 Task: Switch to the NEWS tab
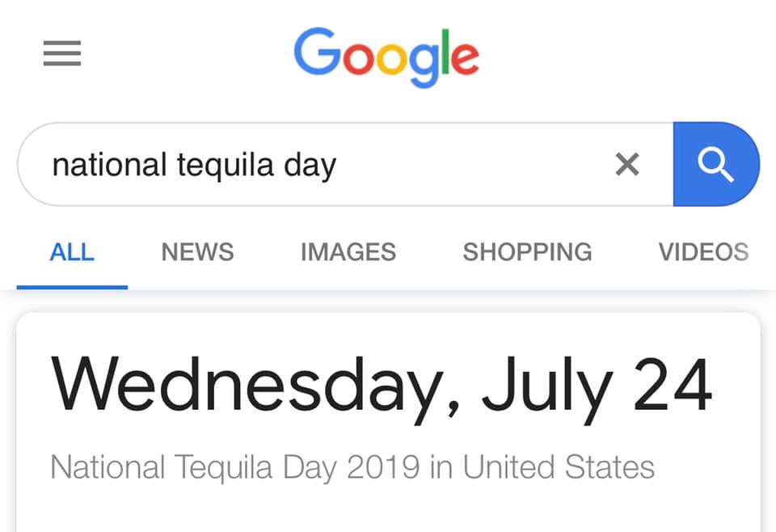[x=197, y=252]
